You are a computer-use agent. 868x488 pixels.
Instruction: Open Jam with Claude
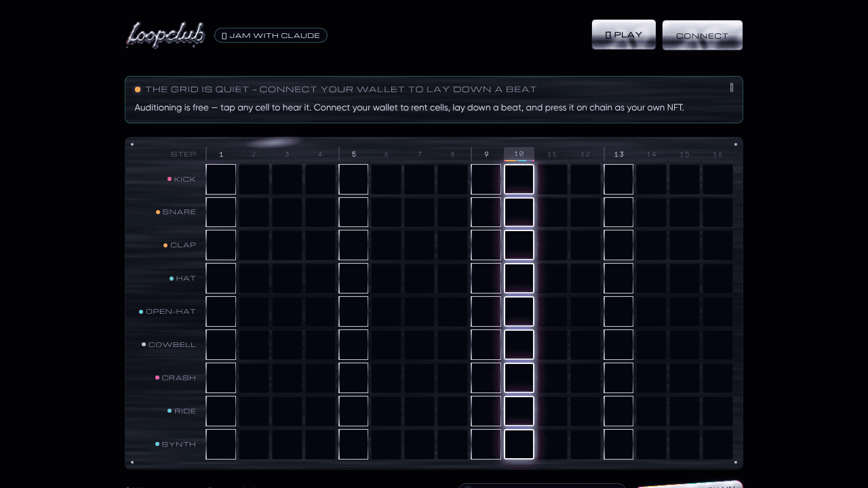271,35
